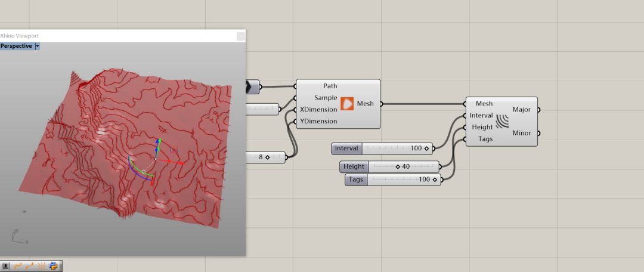
Task: Click the Rhino Viewport title bar
Action: pyautogui.click(x=119, y=36)
